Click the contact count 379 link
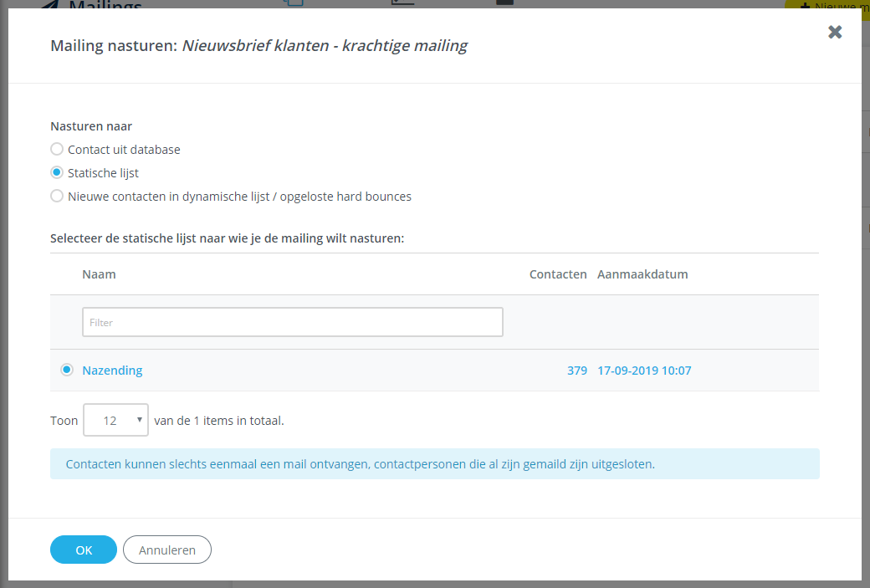870x588 pixels. [577, 369]
